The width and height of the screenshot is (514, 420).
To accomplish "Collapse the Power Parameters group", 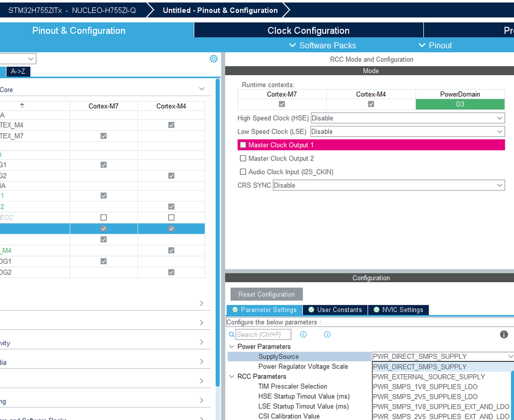I will (232, 346).
